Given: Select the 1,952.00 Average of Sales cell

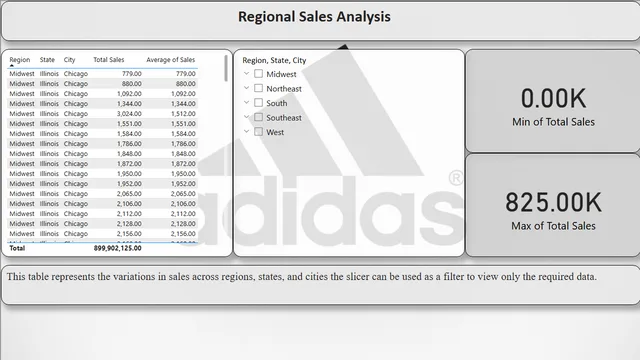Looking at the screenshot, I should 183,184.
